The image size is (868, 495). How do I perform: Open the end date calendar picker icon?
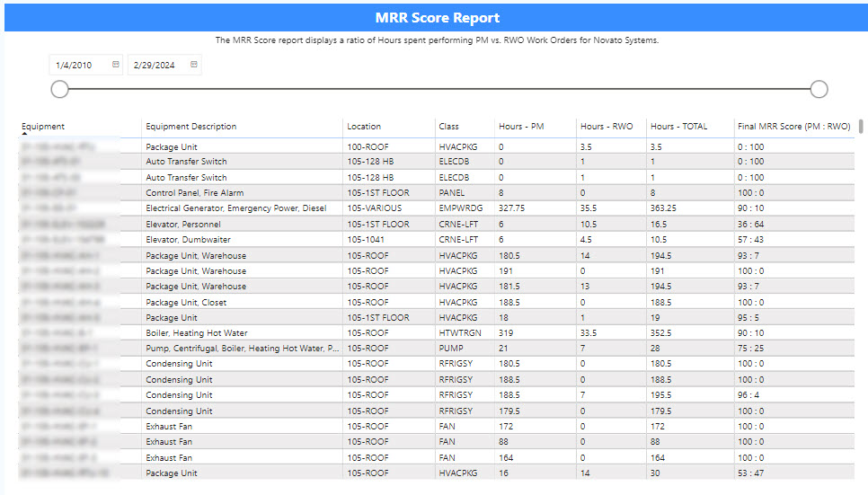[194, 65]
